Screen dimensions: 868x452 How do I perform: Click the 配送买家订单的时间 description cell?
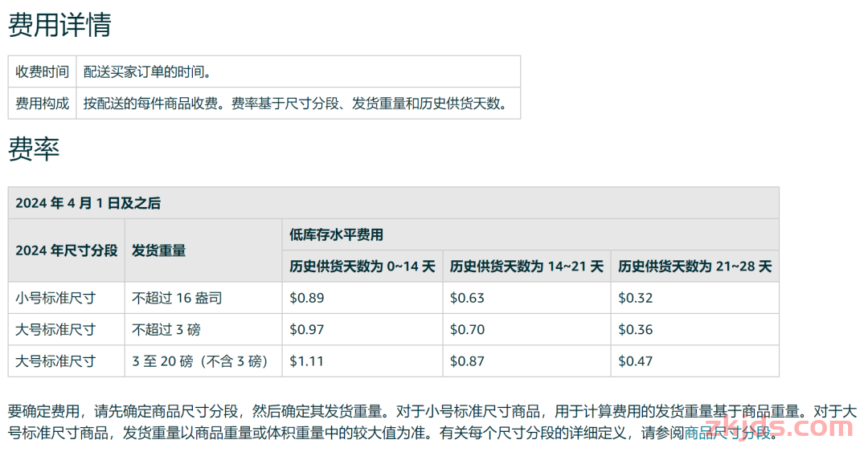(x=148, y=71)
